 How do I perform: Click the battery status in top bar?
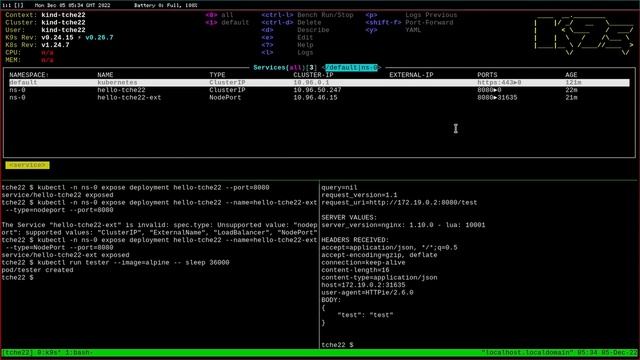click(x=165, y=5)
